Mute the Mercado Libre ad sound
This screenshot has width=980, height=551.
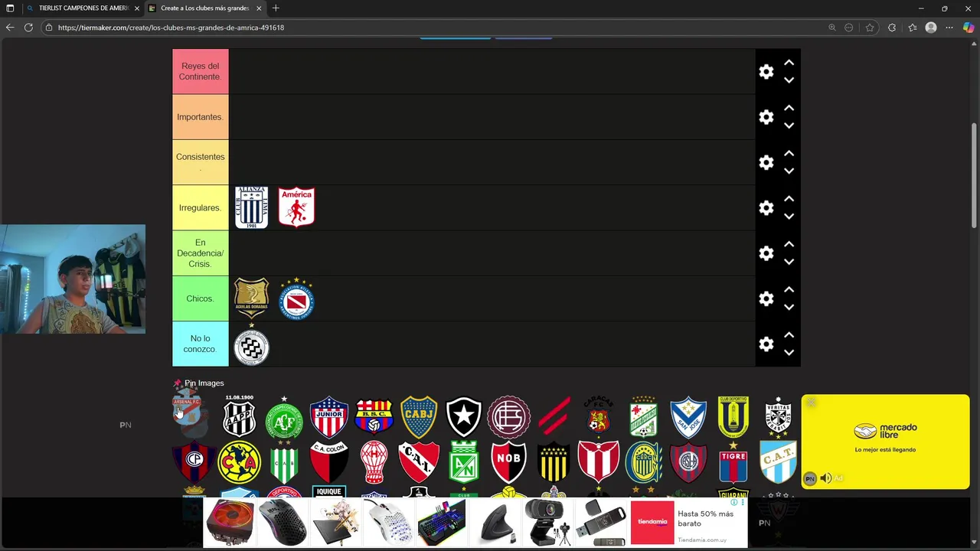(825, 478)
